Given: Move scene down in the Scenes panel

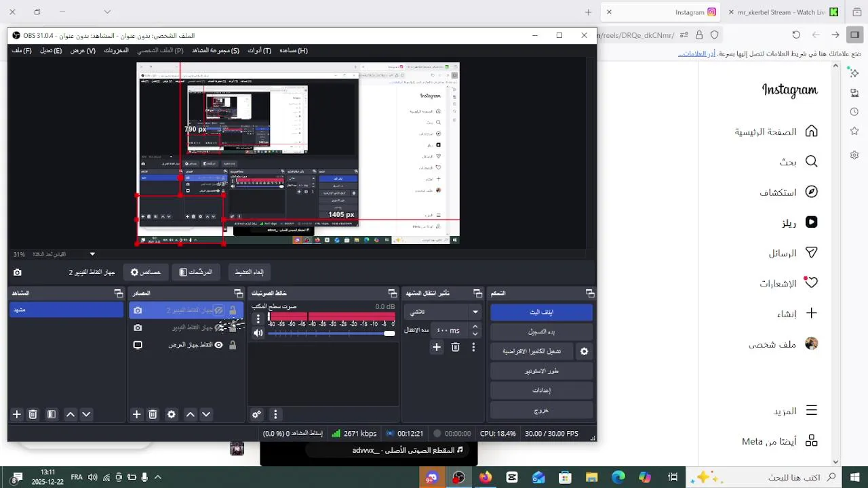Looking at the screenshot, I should point(86,414).
